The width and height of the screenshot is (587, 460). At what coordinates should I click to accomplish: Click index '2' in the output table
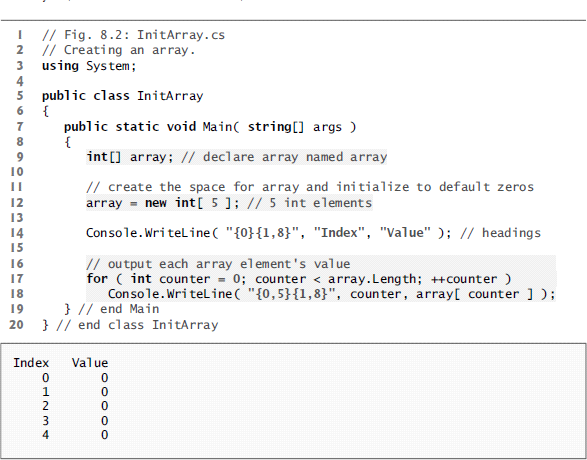(x=45, y=406)
